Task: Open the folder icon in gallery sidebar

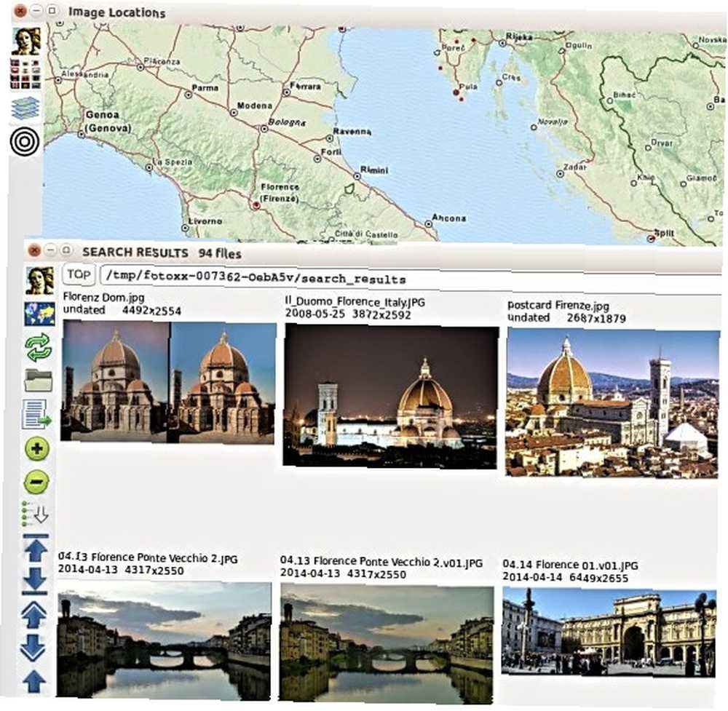Action: coord(38,380)
